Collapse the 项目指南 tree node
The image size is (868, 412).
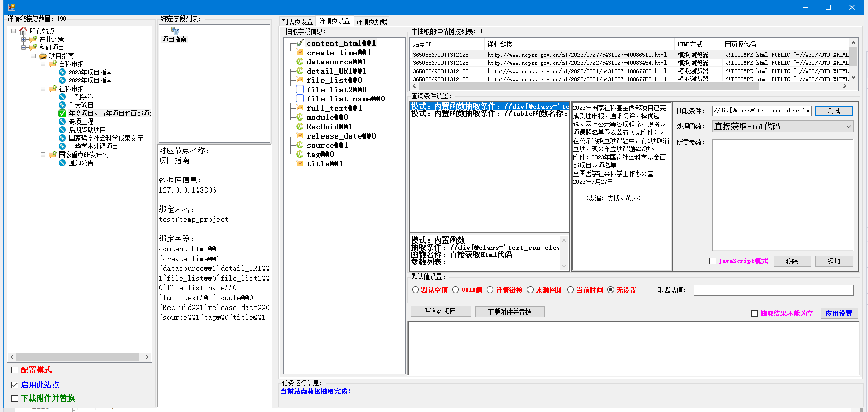click(33, 56)
